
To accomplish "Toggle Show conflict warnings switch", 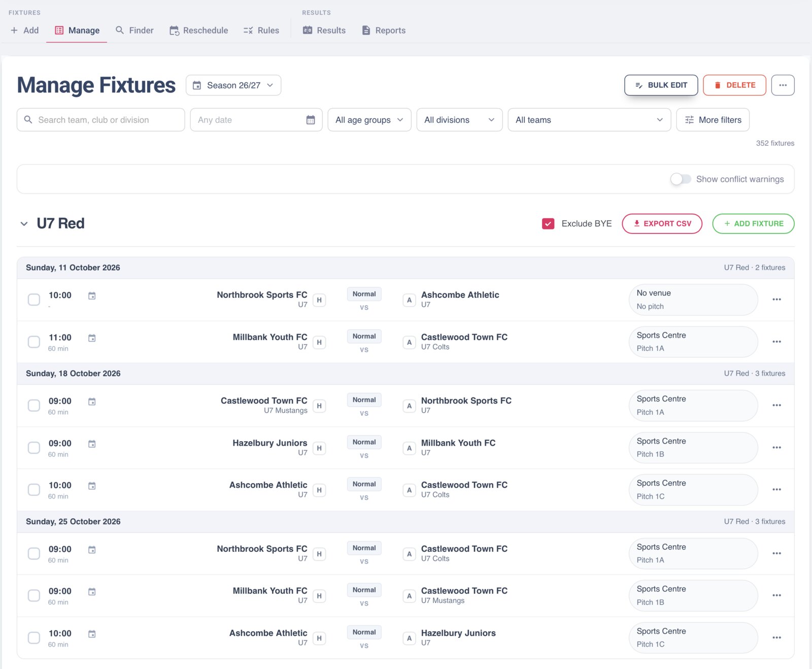I will [x=681, y=179].
